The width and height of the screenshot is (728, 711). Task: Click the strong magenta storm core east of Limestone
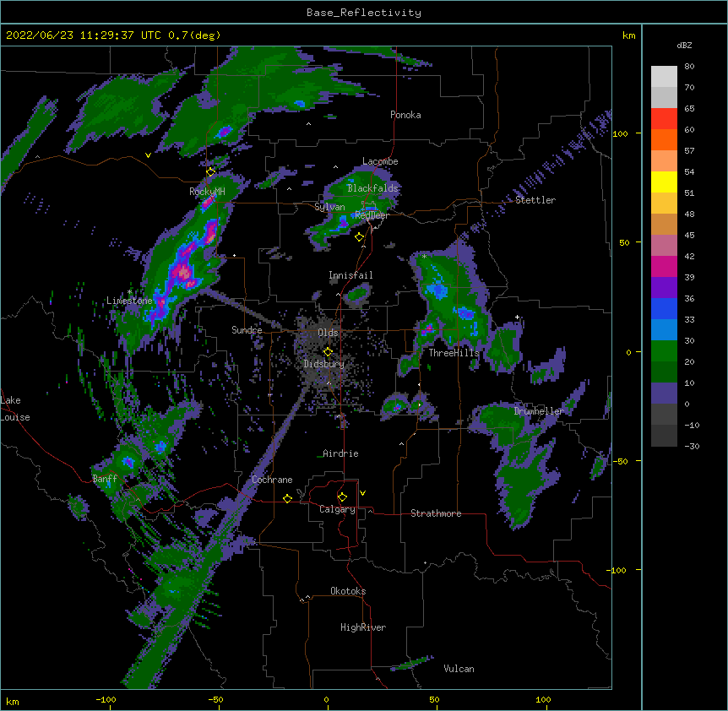pos(184,273)
